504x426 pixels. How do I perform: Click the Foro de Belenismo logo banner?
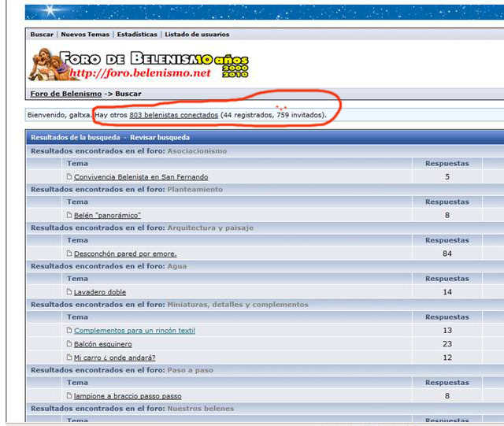tap(138, 64)
